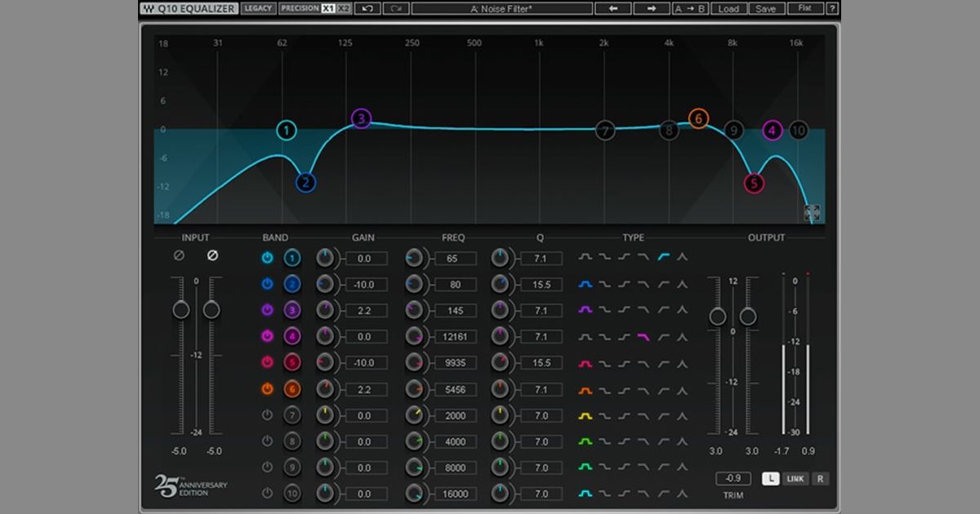Click inside the TRIM value field
Image resolution: width=980 pixels, height=514 pixels.
[x=733, y=478]
